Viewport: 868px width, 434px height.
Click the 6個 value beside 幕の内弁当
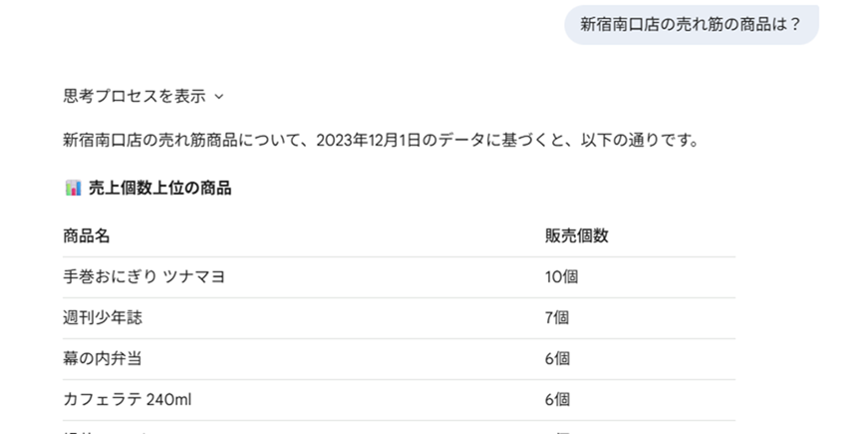click(557, 359)
